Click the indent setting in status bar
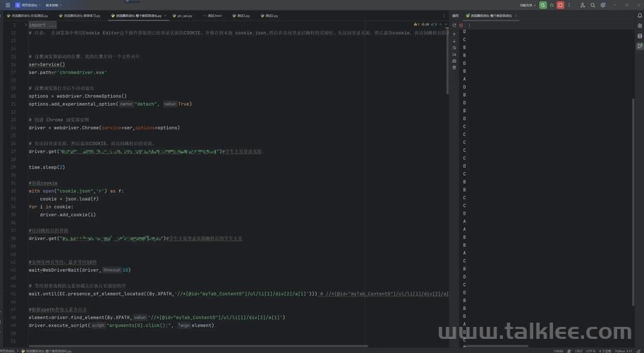Image resolution: width=644 pixels, height=353 pixels. pyautogui.click(x=605, y=351)
